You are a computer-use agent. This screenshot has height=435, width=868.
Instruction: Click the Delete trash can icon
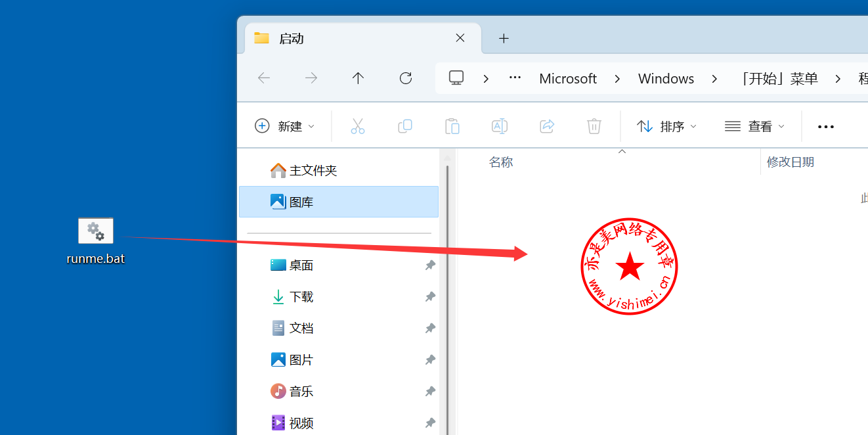594,126
